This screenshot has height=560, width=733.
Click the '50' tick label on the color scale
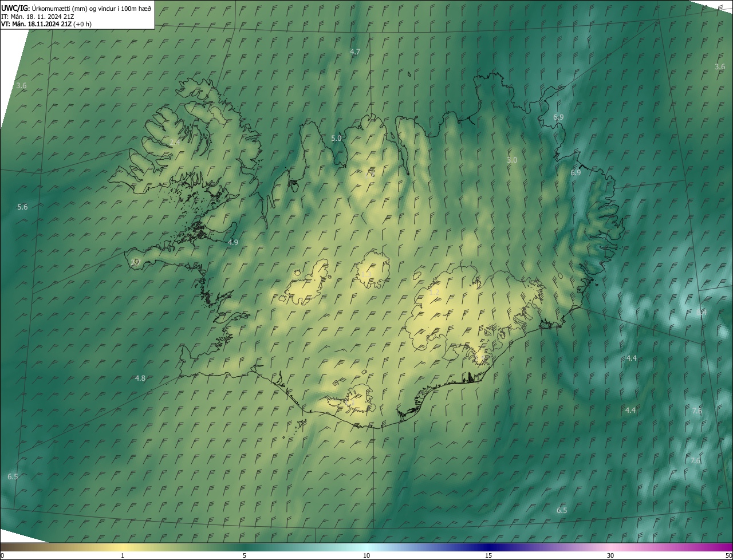pyautogui.click(x=728, y=555)
